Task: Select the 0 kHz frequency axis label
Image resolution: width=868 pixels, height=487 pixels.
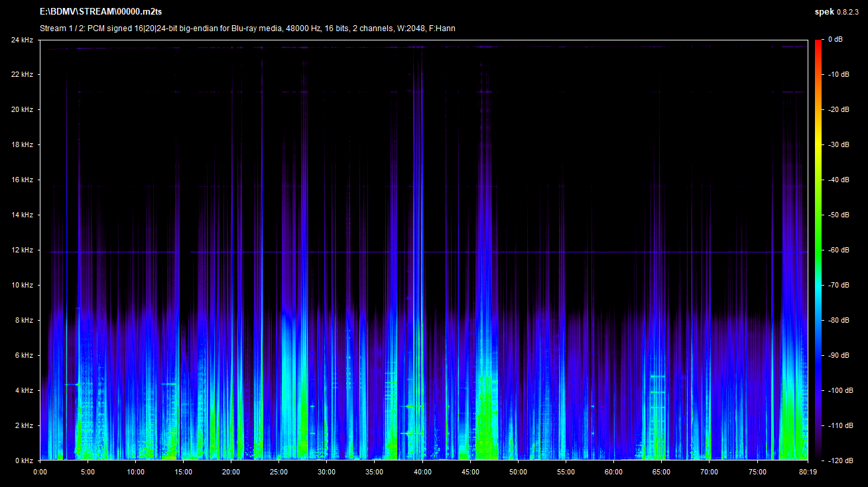Action: pos(24,460)
